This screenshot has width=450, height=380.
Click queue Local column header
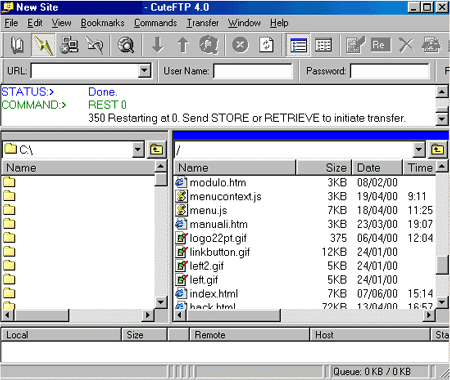click(x=61, y=335)
